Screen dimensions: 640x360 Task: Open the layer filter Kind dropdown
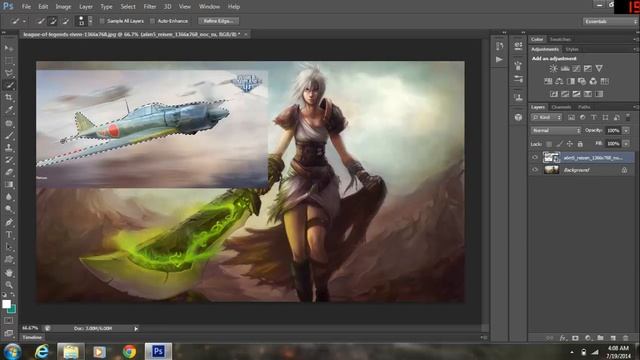pyautogui.click(x=547, y=118)
